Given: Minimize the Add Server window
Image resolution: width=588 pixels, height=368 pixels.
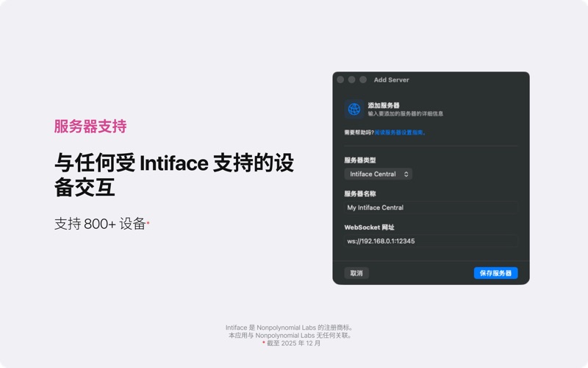Looking at the screenshot, I should click(x=351, y=79).
